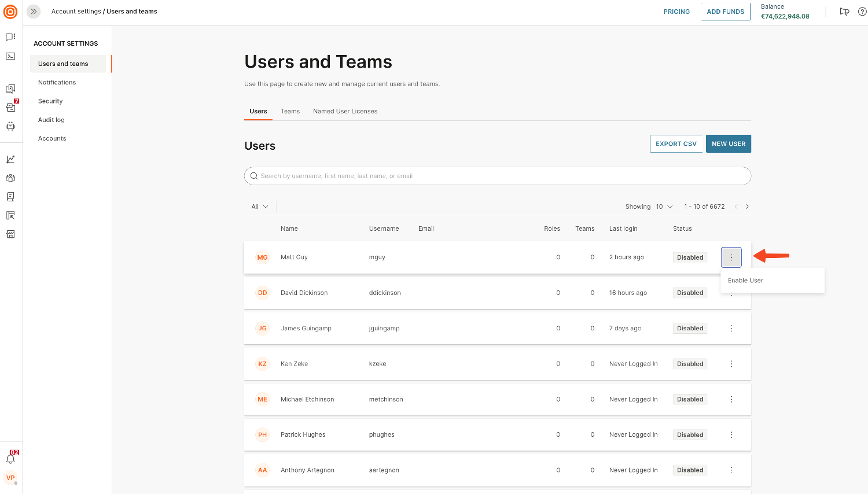This screenshot has height=494, width=868.
Task: Open Audit log in account settings
Action: pyautogui.click(x=52, y=120)
